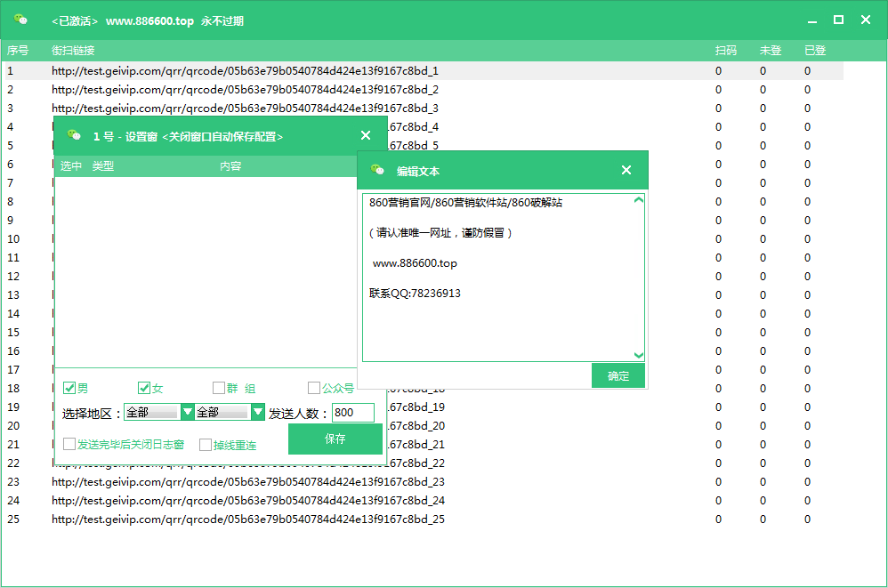Screen dimensions: 888x588
Task: Close the edit text dialog
Action: pyautogui.click(x=626, y=170)
